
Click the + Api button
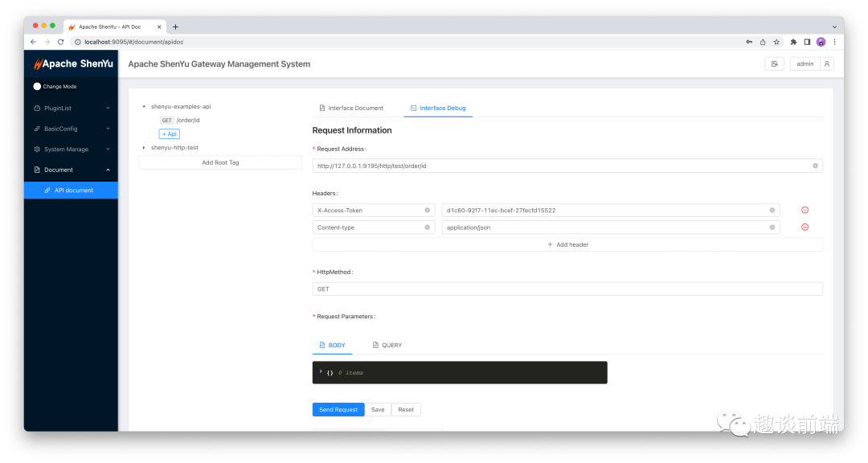(x=170, y=134)
